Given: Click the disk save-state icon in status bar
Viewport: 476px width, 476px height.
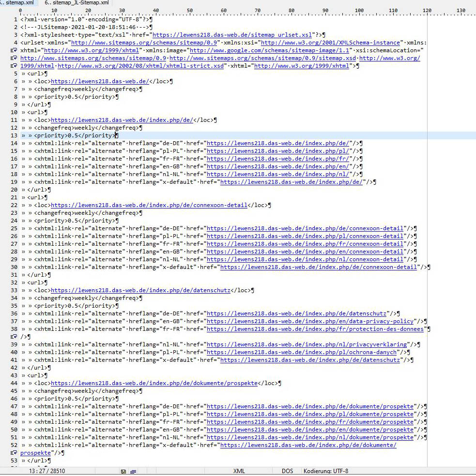Looking at the screenshot, I should [x=123, y=471].
